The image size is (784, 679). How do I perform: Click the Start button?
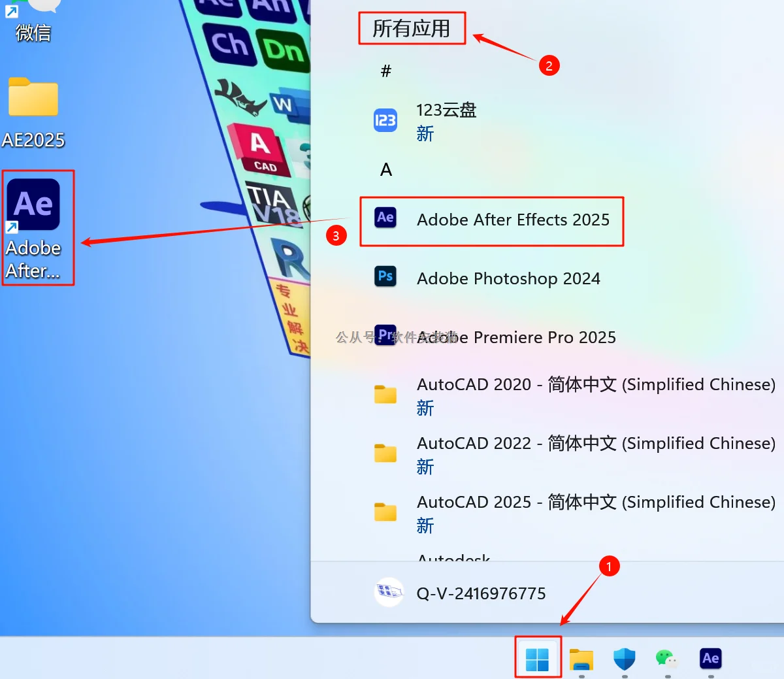[538, 659]
